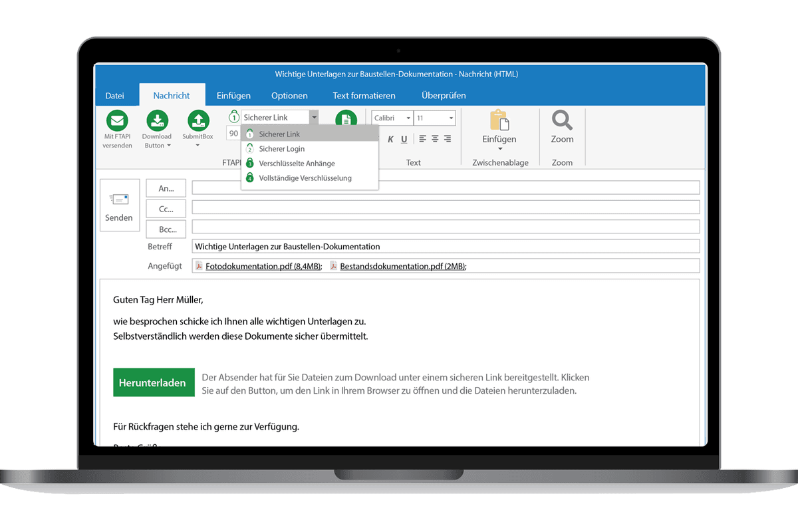This screenshot has width=798, height=532.
Task: Expand the SubmitBox dropdown arrow
Action: pyautogui.click(x=198, y=146)
